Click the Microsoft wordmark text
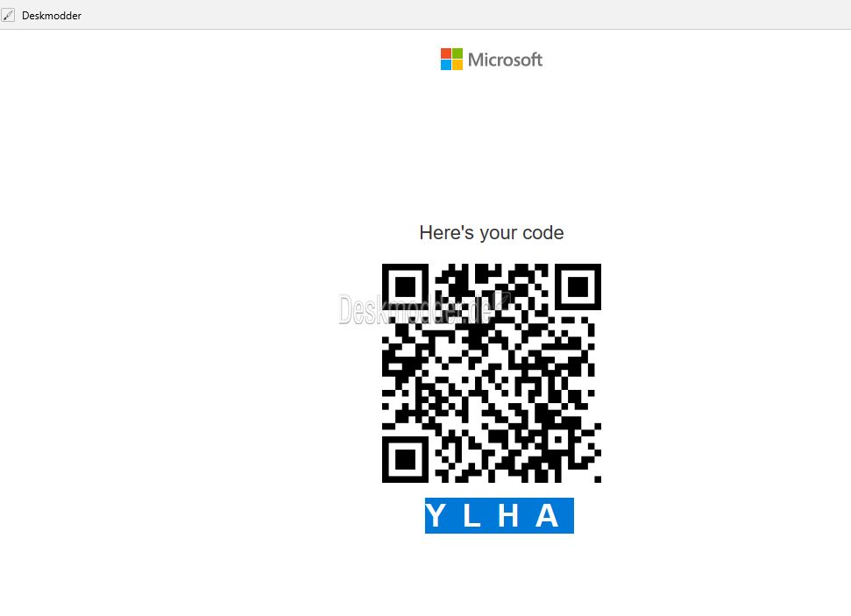 505,60
